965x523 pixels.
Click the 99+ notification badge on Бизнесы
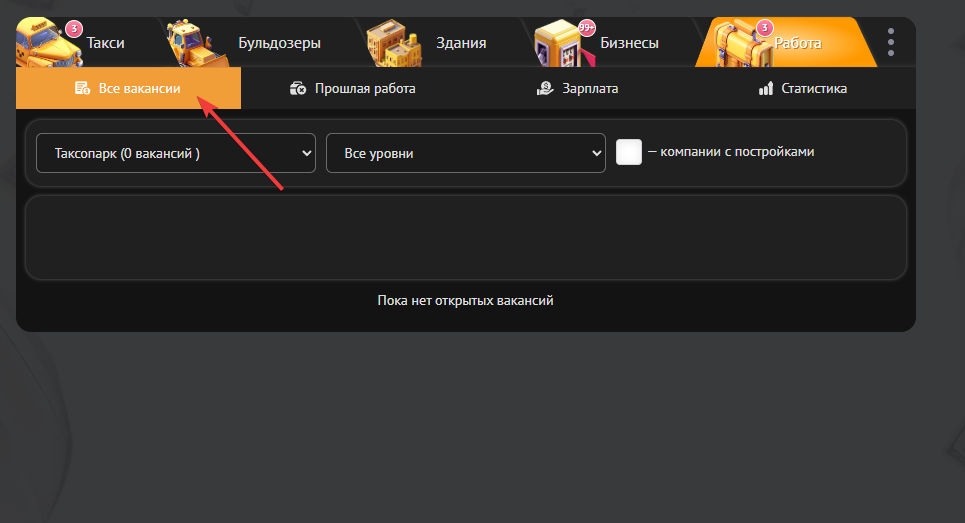(x=586, y=27)
